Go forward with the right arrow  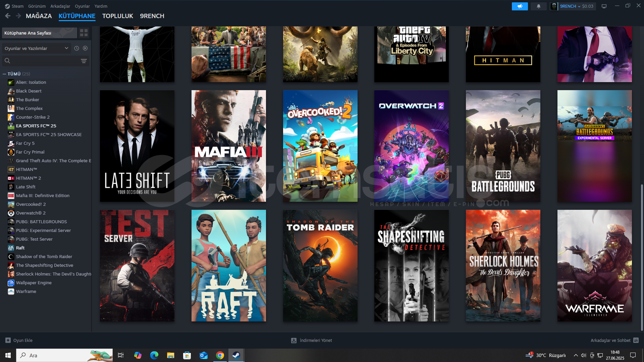pos(18,16)
